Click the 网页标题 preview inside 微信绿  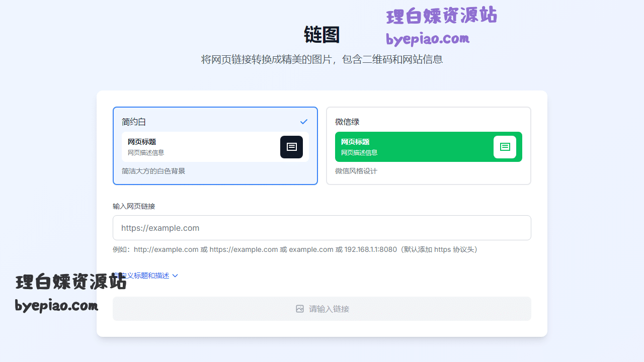coord(355,141)
